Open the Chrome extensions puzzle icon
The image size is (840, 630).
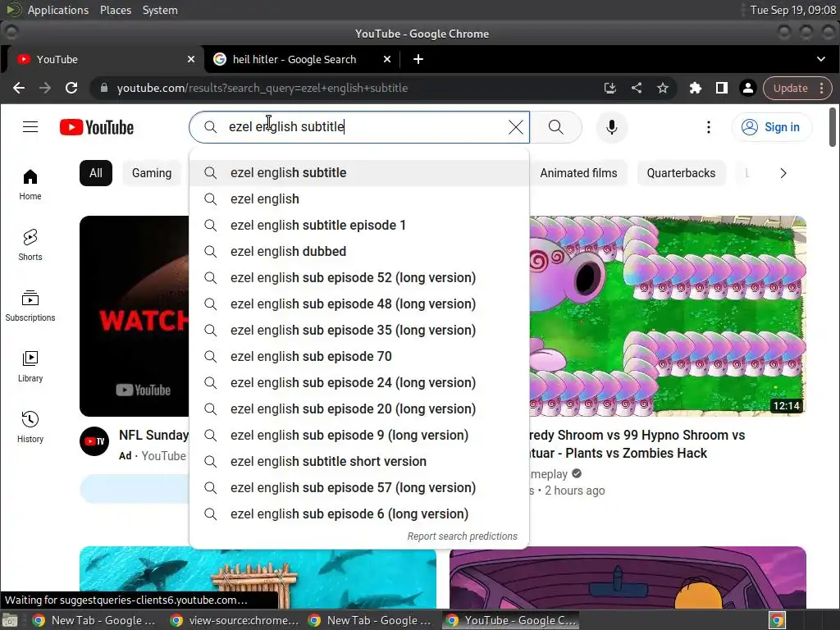click(x=696, y=88)
